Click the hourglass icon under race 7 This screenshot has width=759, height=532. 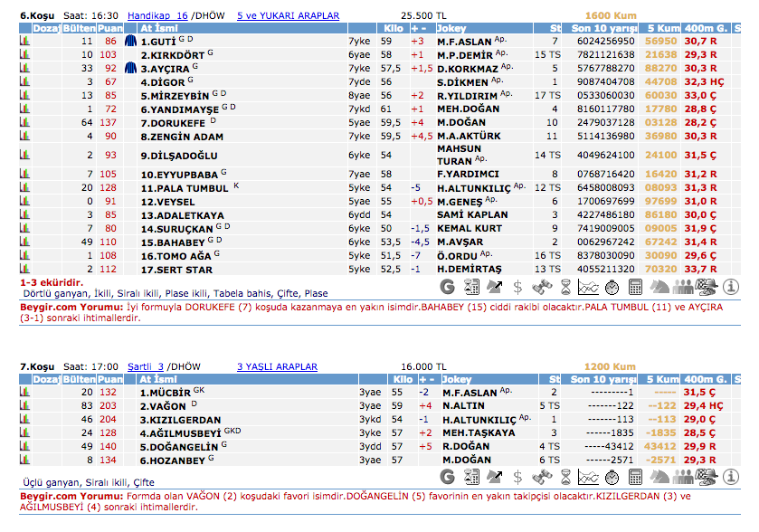(565, 476)
